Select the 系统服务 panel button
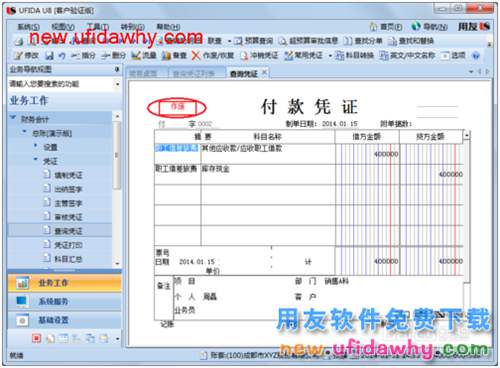500x368 pixels. coord(64,301)
